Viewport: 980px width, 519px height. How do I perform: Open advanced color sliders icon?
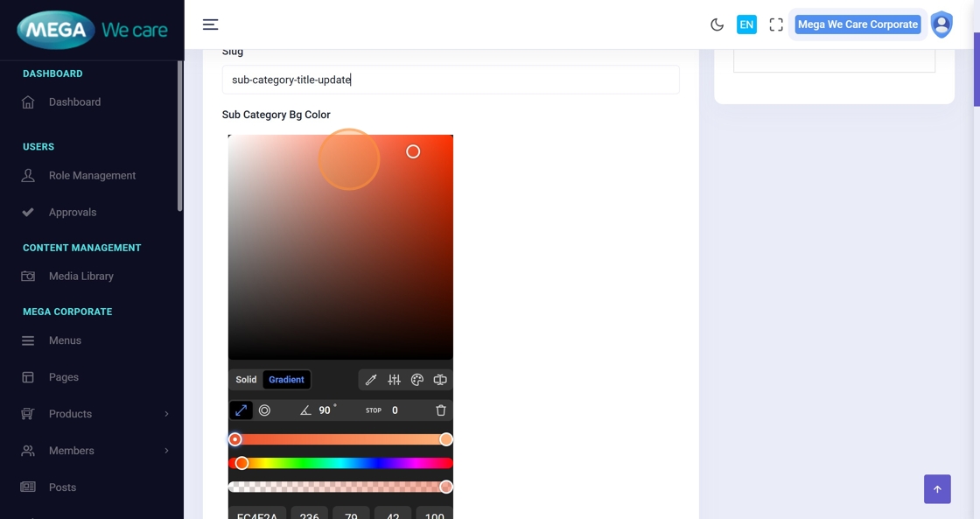tap(395, 380)
